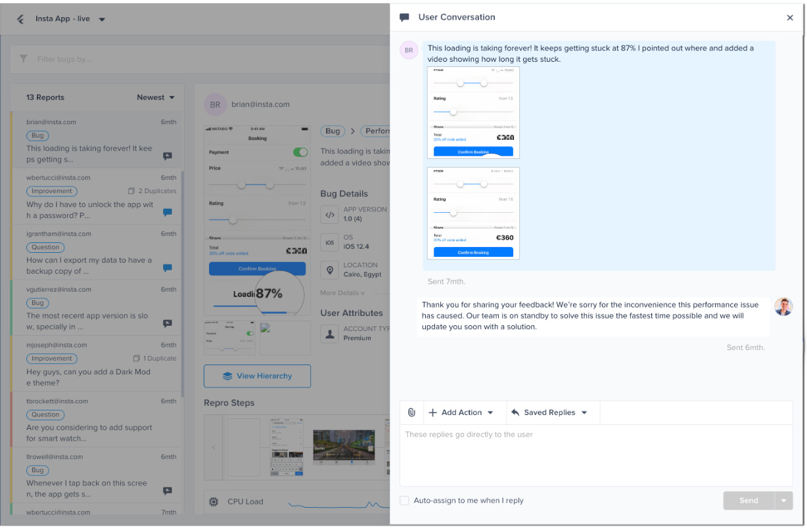Click 1 Duplicate label on mjoseph report

pos(154,359)
